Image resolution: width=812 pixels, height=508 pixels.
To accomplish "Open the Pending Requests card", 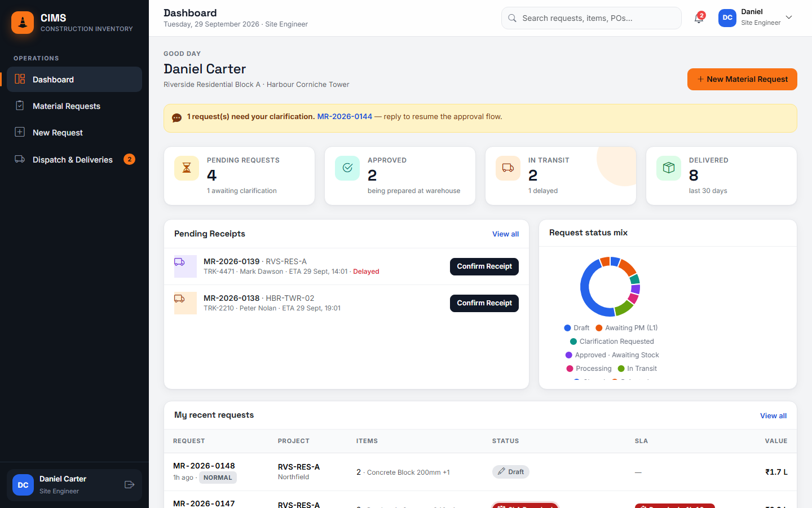I will 239,176.
